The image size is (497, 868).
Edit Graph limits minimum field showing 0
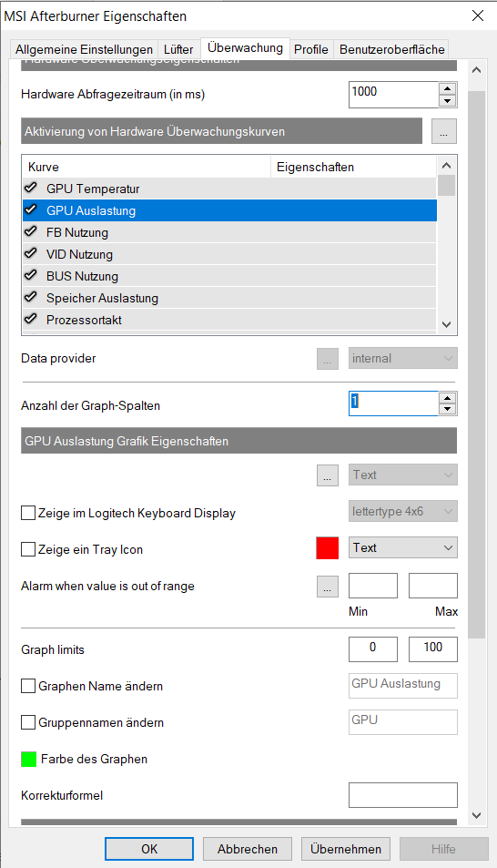coord(373,649)
